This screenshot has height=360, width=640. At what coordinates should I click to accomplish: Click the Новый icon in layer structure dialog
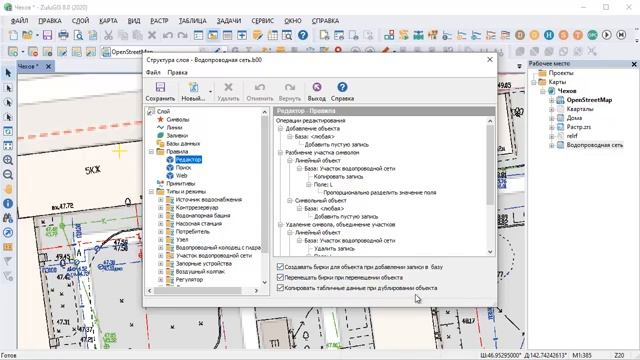click(x=193, y=87)
